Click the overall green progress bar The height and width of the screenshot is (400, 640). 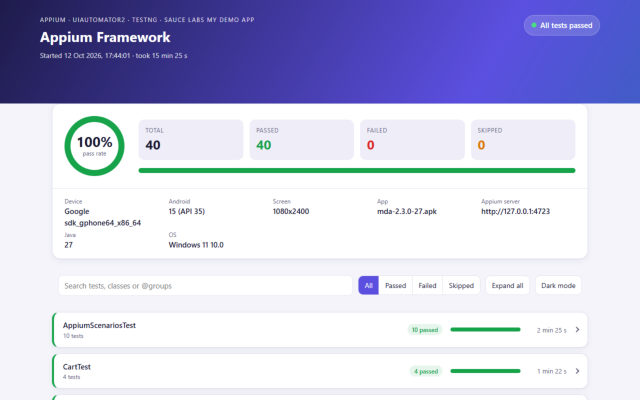pos(357,171)
